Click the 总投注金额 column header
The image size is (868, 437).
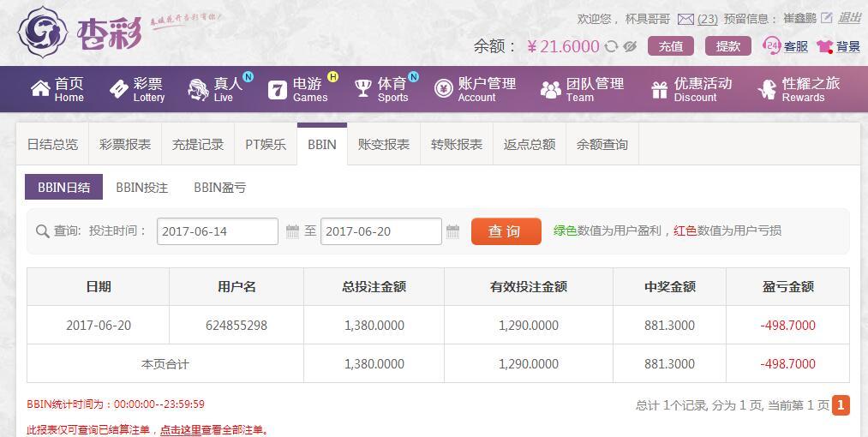(374, 286)
